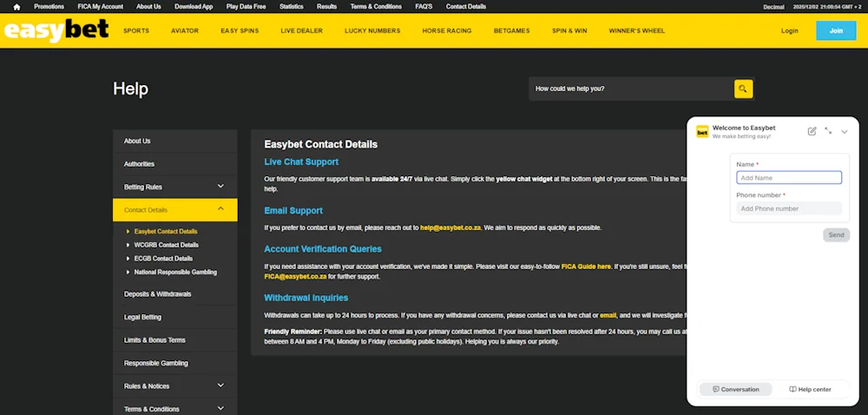Image resolution: width=868 pixels, height=415 pixels.
Task: Select ECGB Contact Details sub-item
Action: point(163,259)
